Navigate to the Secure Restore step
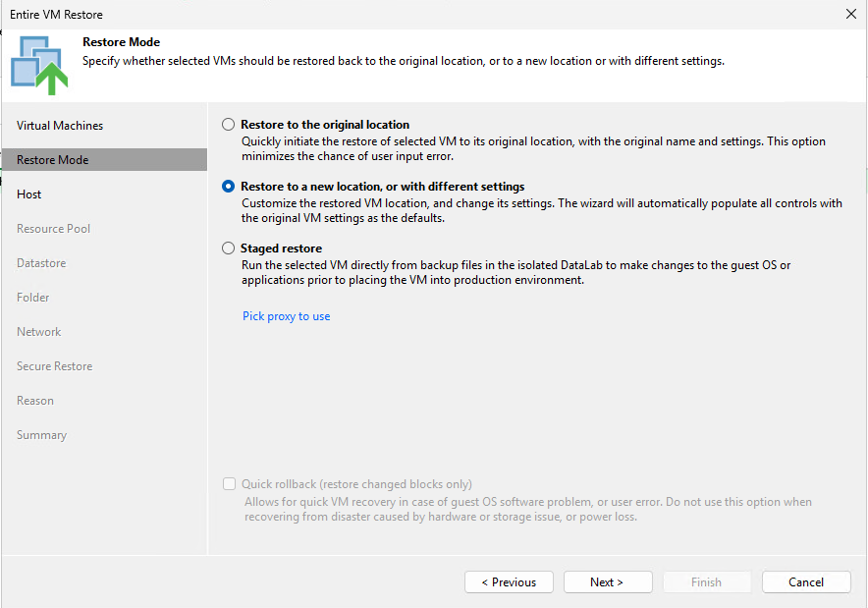The image size is (868, 608). click(54, 365)
